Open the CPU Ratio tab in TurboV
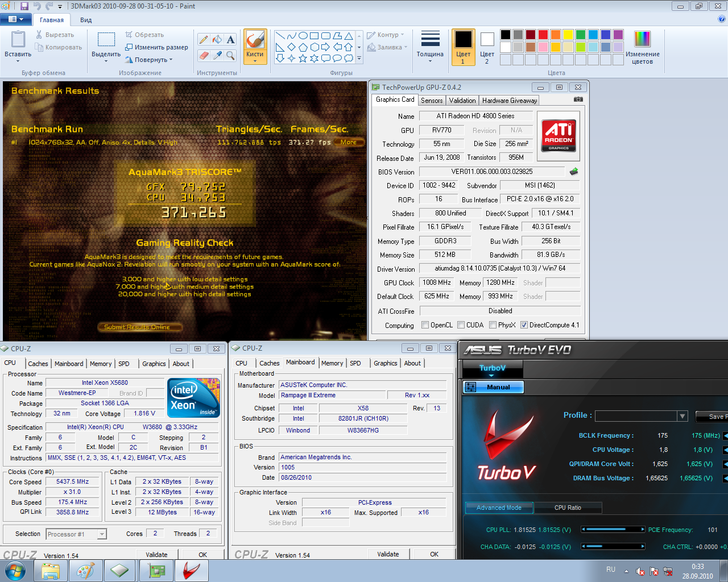The width and height of the screenshot is (728, 582). 568,508
